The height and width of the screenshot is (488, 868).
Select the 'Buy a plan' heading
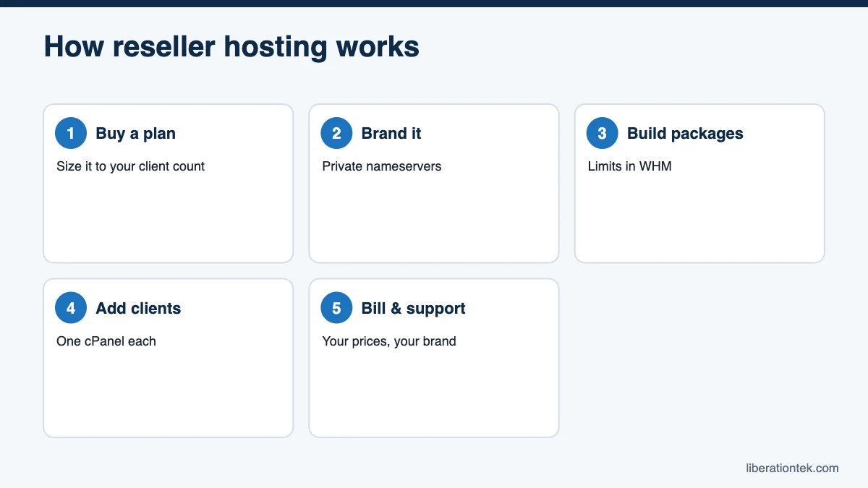135,134
